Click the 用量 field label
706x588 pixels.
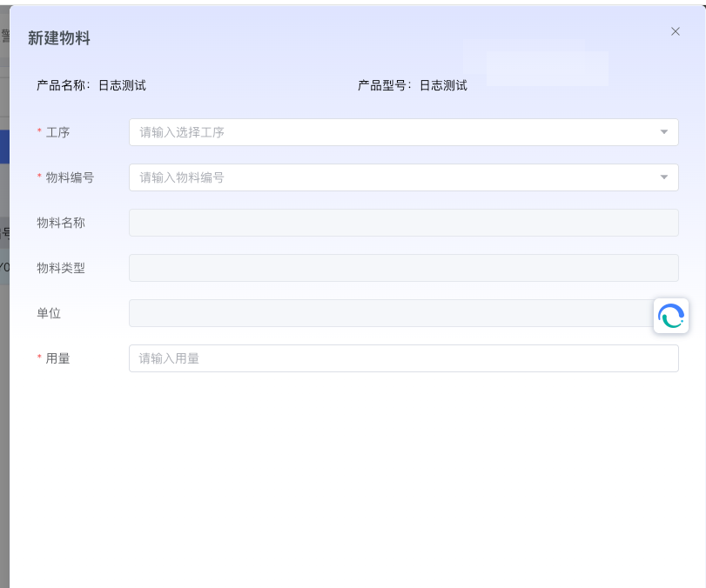[57, 358]
